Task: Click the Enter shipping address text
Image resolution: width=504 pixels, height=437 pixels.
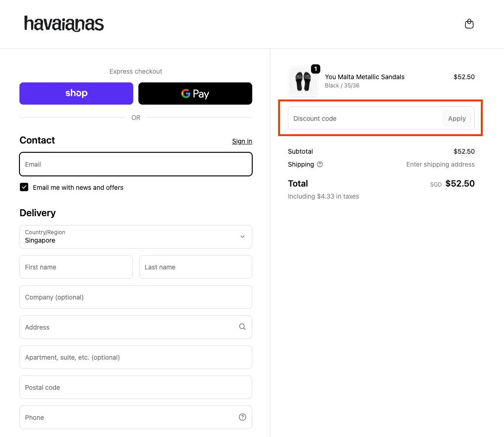Action: (x=440, y=164)
